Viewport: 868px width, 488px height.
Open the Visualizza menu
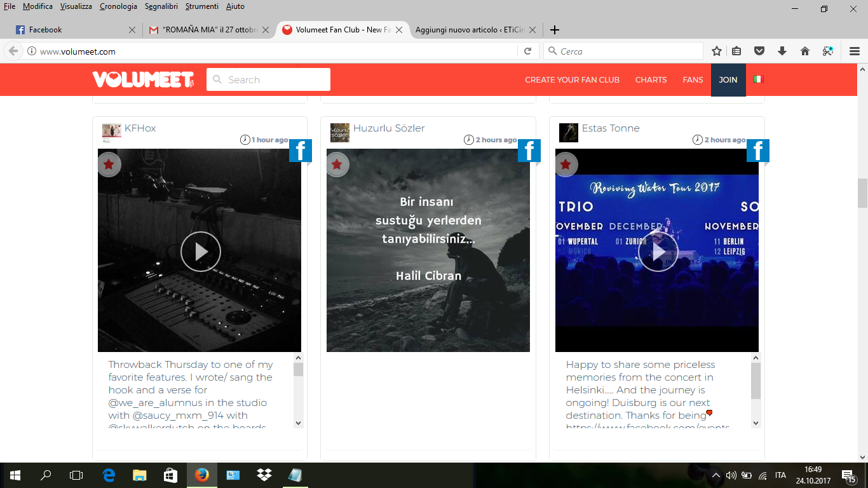coord(76,6)
